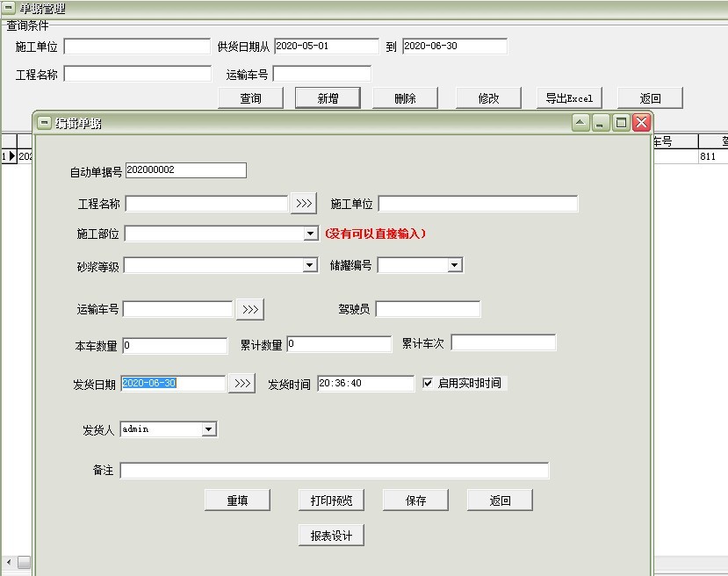Close the 编辑单据 dialog
This screenshot has width=728, height=576.
pyautogui.click(x=641, y=123)
